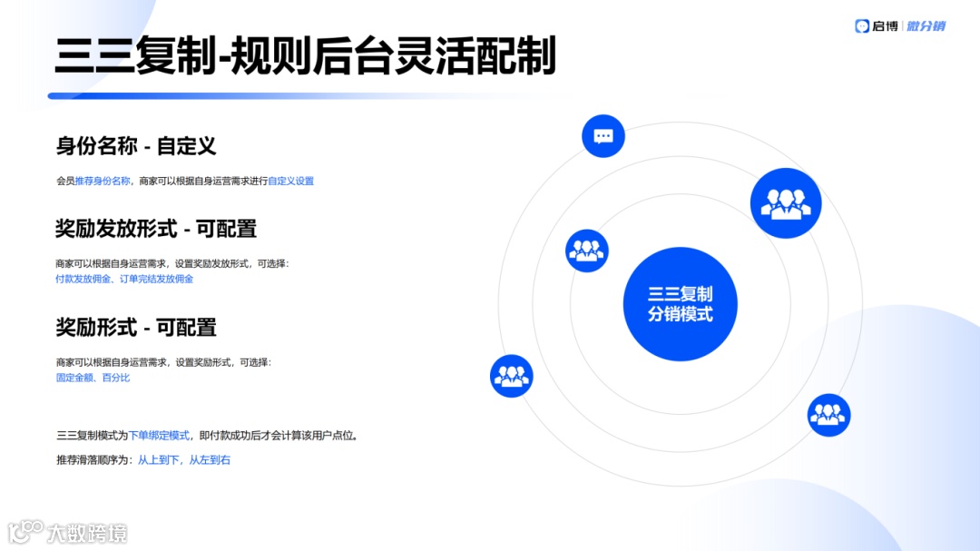Click the largest people group icon

[786, 203]
